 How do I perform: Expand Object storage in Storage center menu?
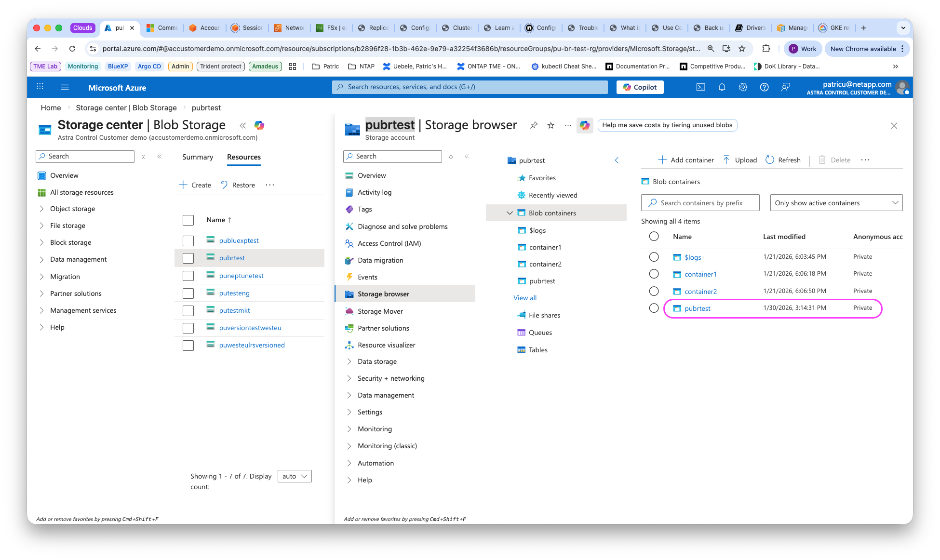click(x=41, y=209)
